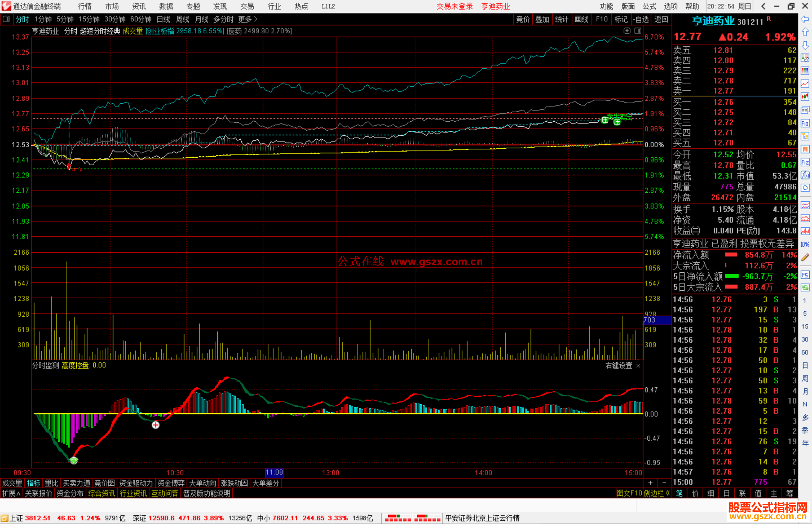Open the 版面 menu
Screen dimensions: 812x524
click(x=627, y=6)
